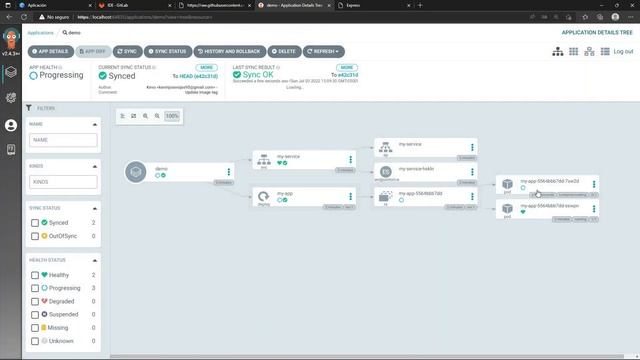Open the browser profile avatar

point(615,17)
